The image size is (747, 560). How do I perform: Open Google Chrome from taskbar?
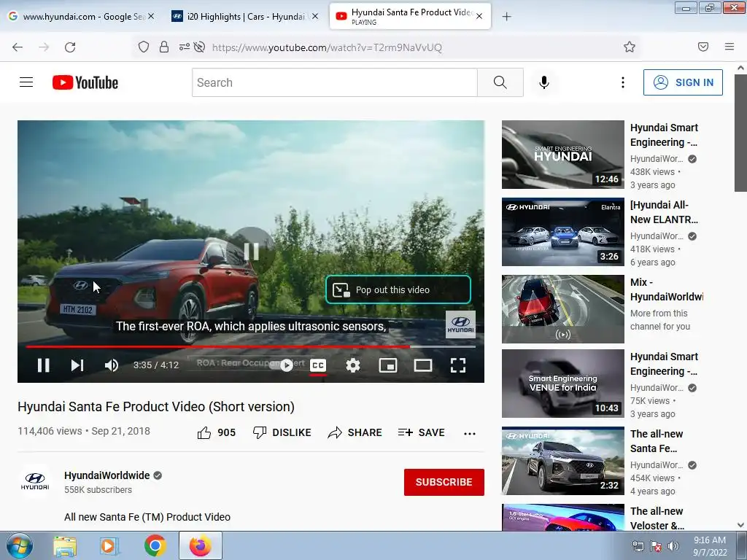[x=155, y=545]
